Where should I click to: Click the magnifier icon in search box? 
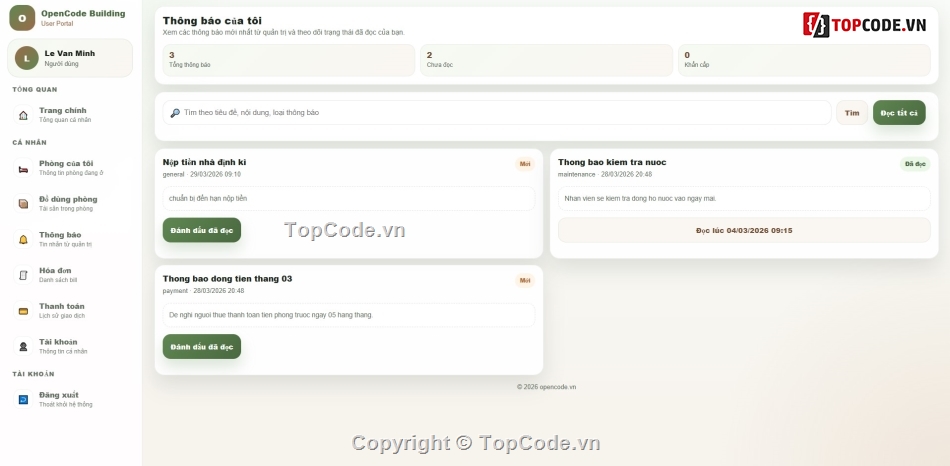pos(175,113)
